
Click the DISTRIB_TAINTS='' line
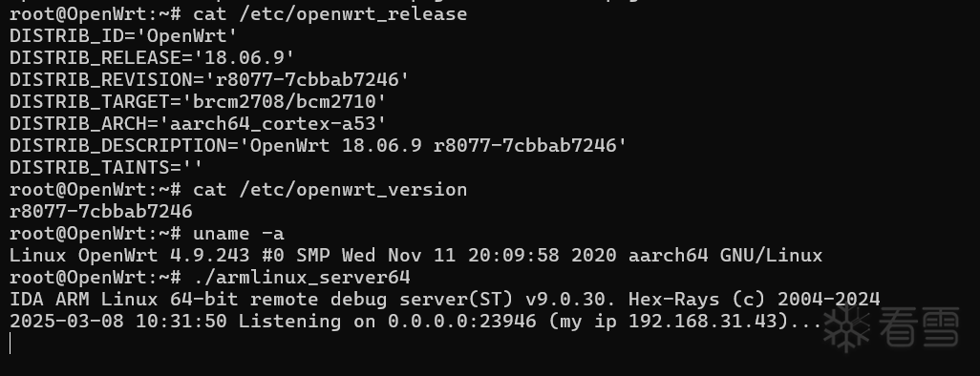coord(106,167)
